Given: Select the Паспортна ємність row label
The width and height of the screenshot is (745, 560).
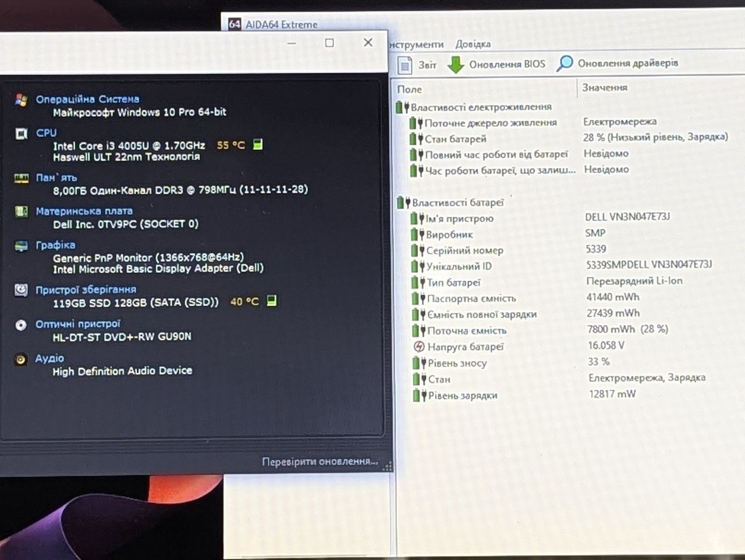Looking at the screenshot, I should coord(471,299).
